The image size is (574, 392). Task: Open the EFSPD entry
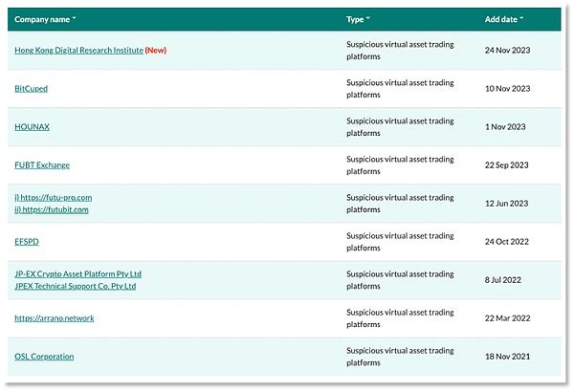coord(27,241)
